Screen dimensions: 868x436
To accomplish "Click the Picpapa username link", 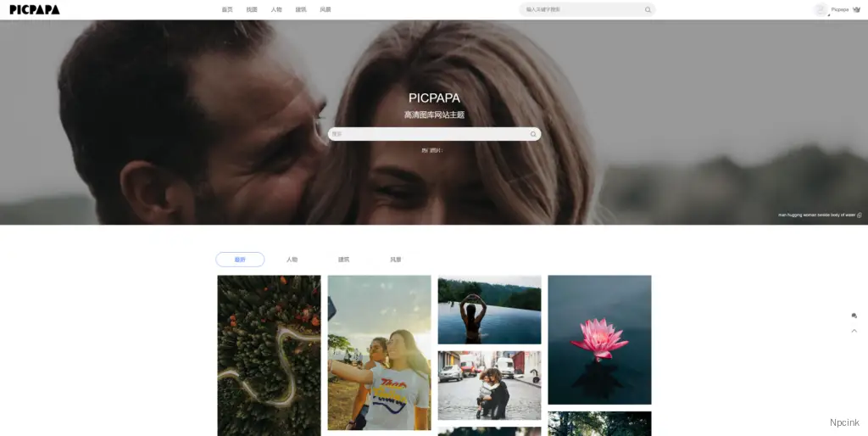I will point(839,9).
